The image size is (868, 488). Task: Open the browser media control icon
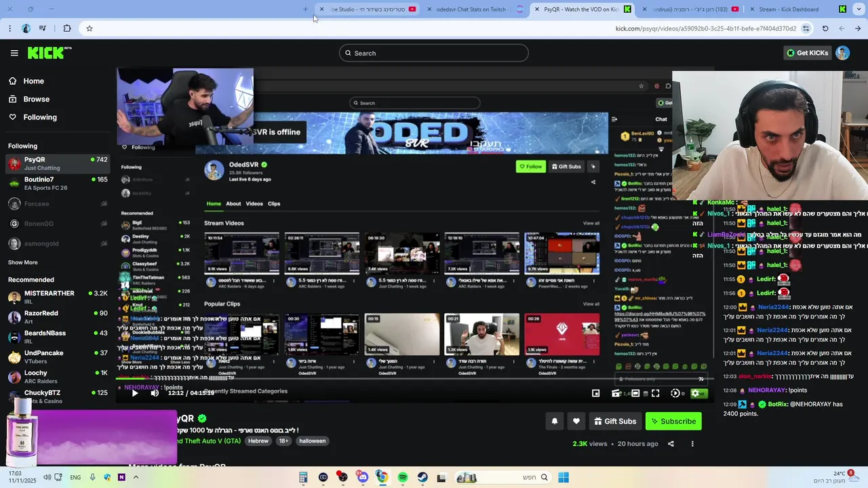pyautogui.click(x=43, y=28)
